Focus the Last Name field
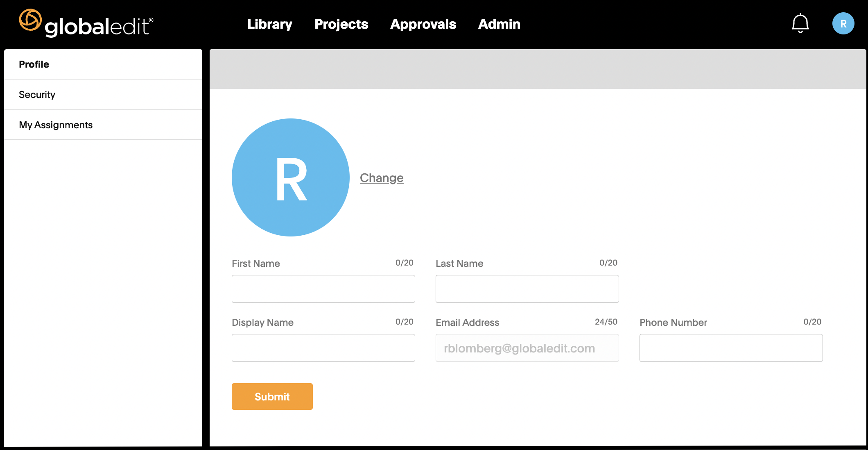This screenshot has width=868, height=450. tap(527, 289)
